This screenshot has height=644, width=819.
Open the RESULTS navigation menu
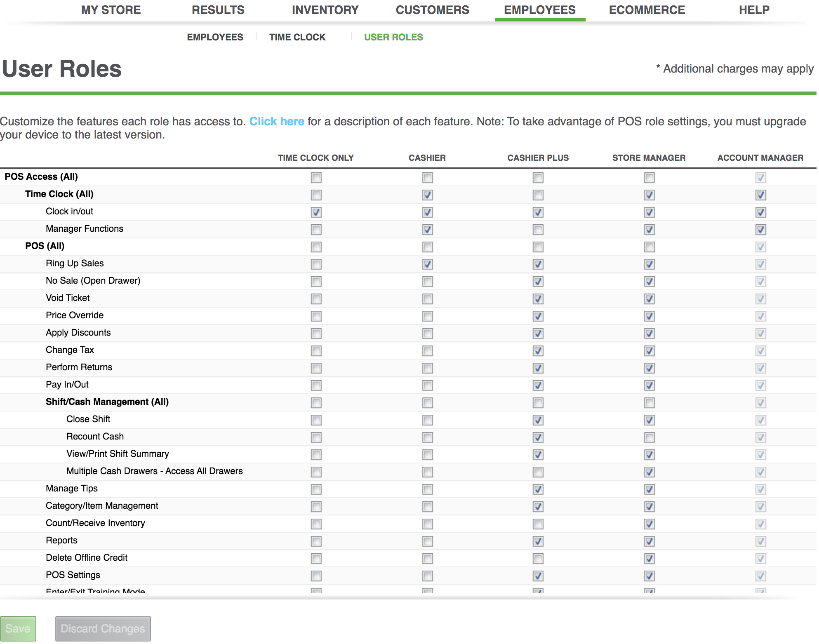pos(217,9)
